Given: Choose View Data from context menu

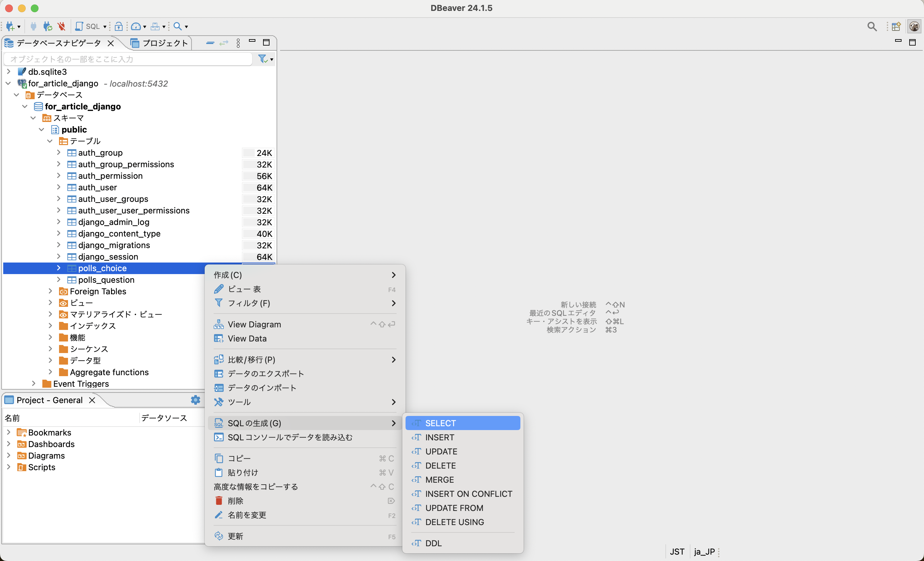Looking at the screenshot, I should (247, 338).
